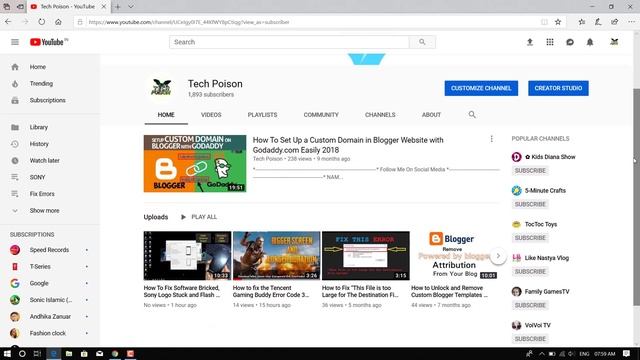Open Sonic Islamic subscription
The height and width of the screenshot is (360, 640).
tap(50, 300)
